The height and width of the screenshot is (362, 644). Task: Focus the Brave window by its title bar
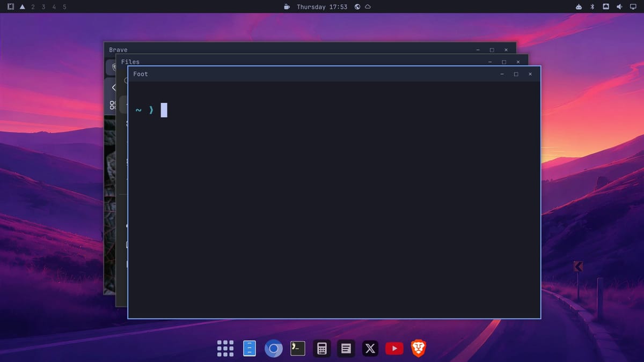point(310,49)
